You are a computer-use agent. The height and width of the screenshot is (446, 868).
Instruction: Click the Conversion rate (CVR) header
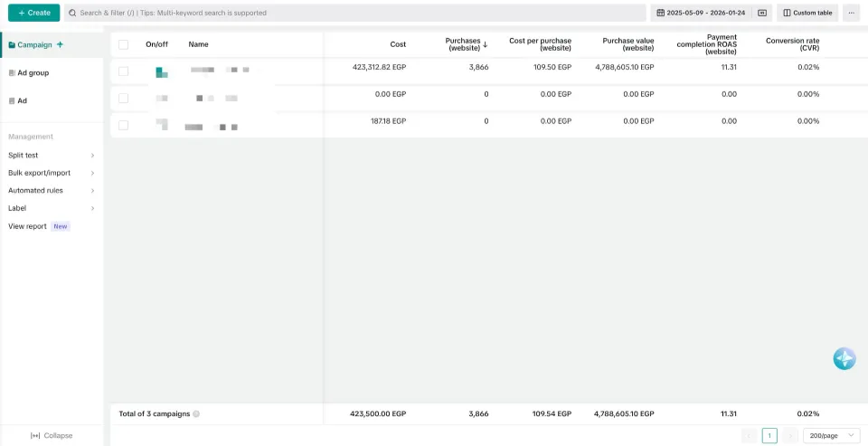(x=793, y=44)
